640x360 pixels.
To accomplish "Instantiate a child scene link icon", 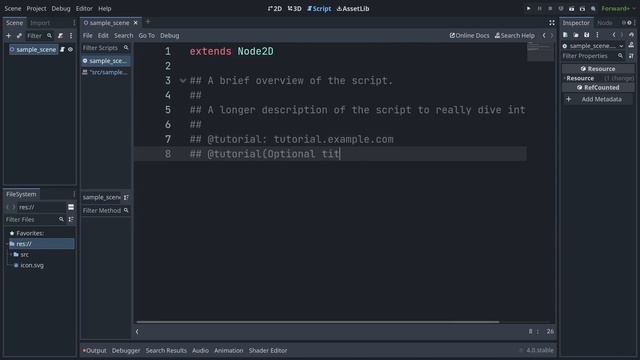I will (x=19, y=36).
